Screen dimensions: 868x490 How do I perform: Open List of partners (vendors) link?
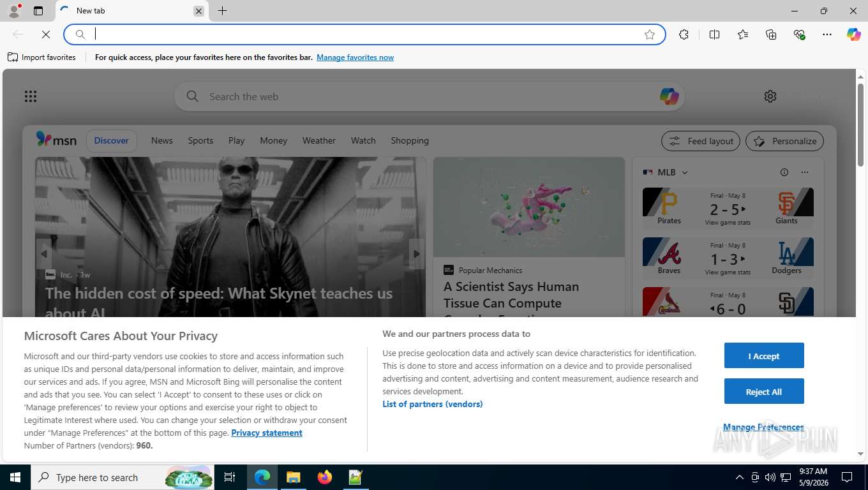[433, 404]
